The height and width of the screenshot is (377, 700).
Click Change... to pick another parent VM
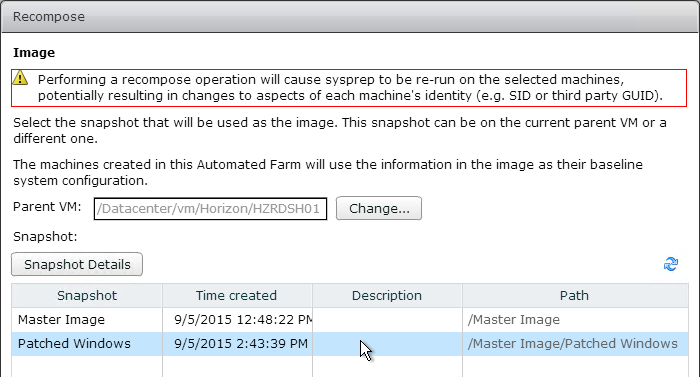click(x=379, y=208)
